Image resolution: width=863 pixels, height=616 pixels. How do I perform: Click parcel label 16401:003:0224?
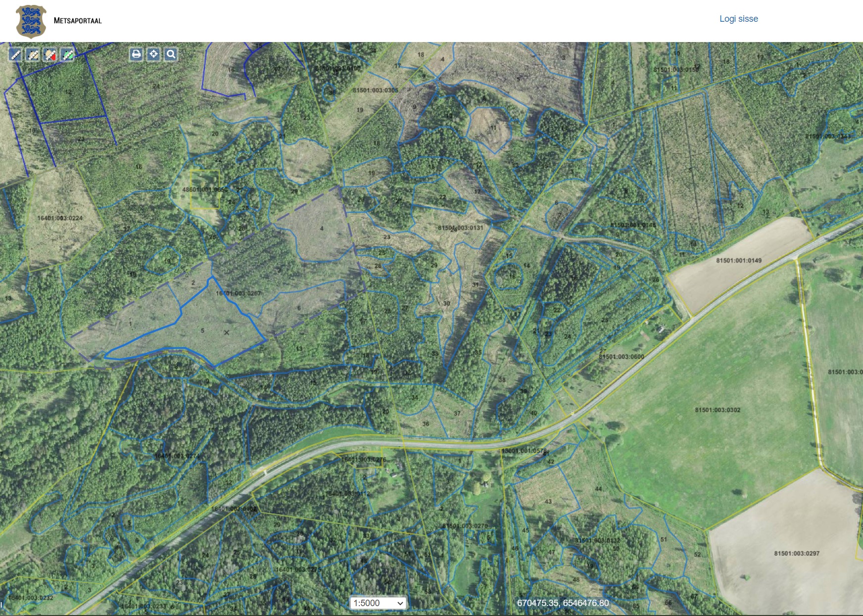[60, 218]
